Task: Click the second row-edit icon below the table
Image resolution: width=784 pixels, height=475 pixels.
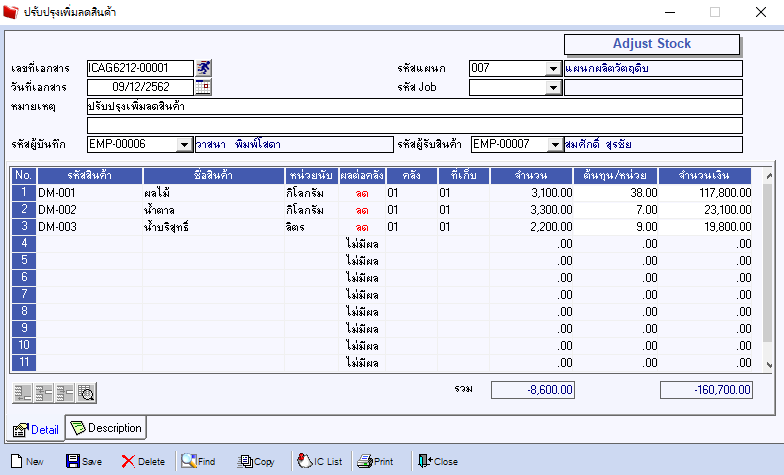Action: (44, 393)
